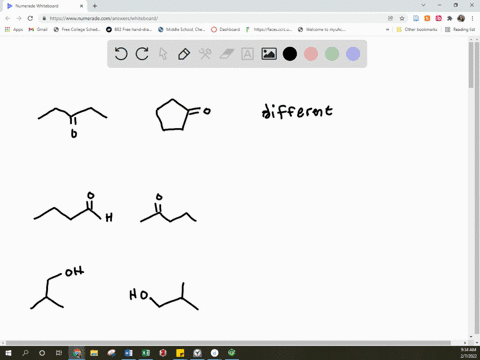
Task: Choose the purple pen color
Action: pyautogui.click(x=353, y=54)
